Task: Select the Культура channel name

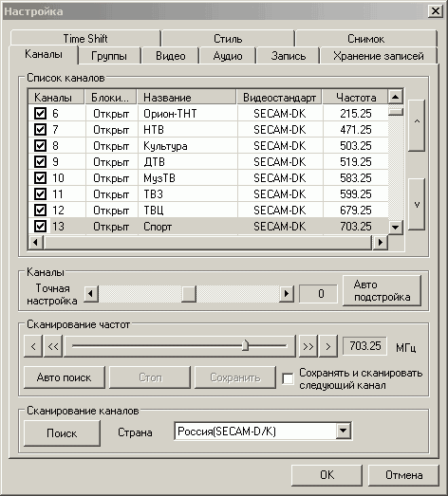Action: point(165,146)
